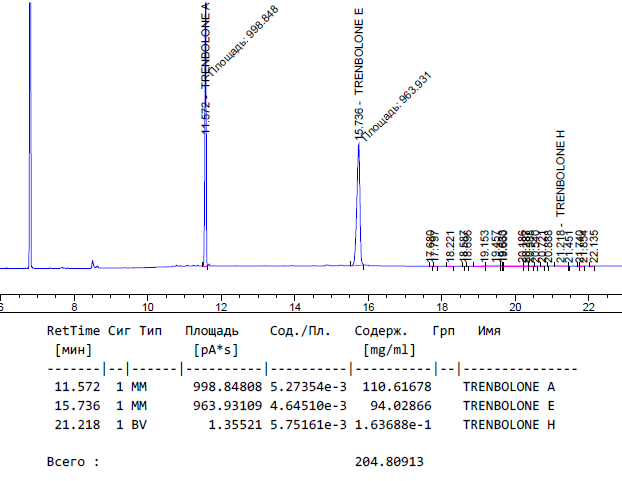Select the Площадь: 998.848 area annotation
Image resolution: width=622 pixels, height=481 pixels.
click(x=244, y=42)
